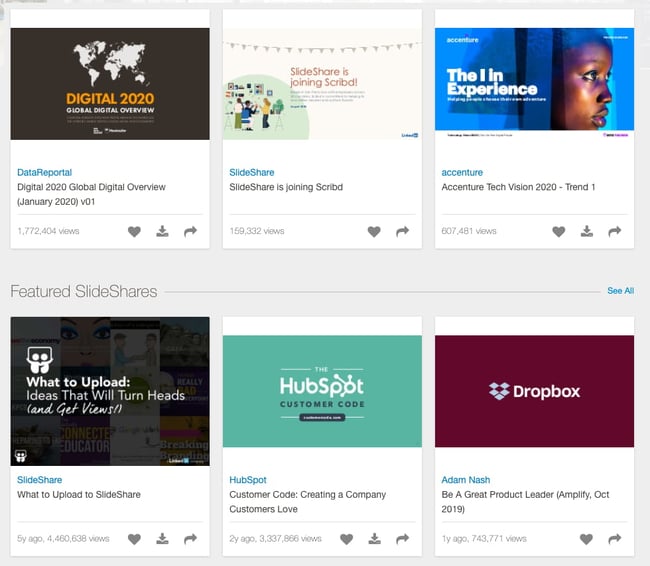Like the Digital 2020 Global Digital Overview slideshow
This screenshot has width=650, height=566.
click(134, 231)
